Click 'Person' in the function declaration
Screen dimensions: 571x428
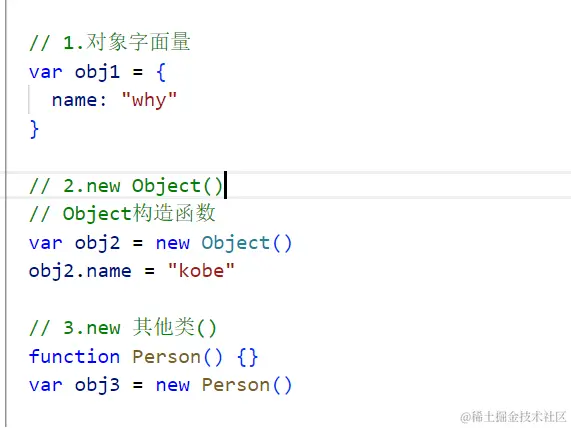pos(166,357)
